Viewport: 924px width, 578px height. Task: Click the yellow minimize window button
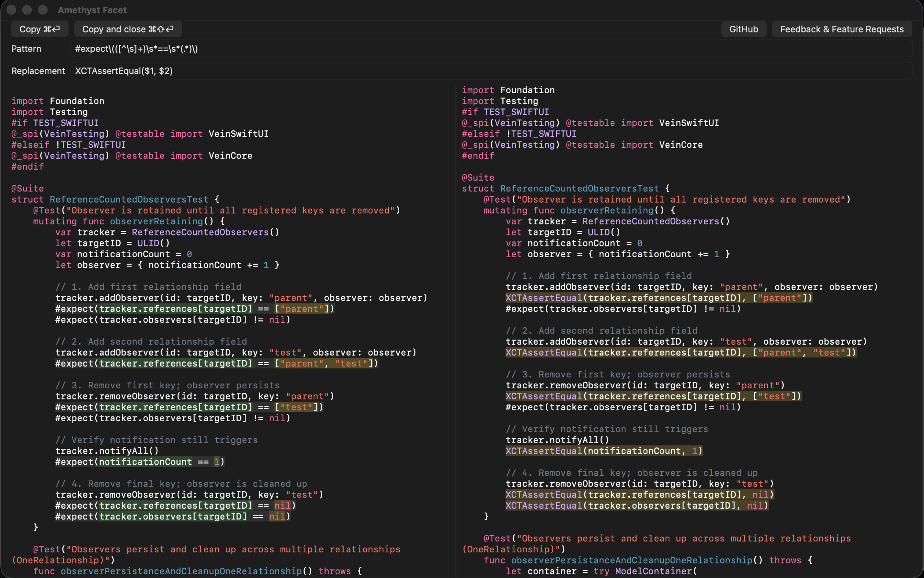27,10
